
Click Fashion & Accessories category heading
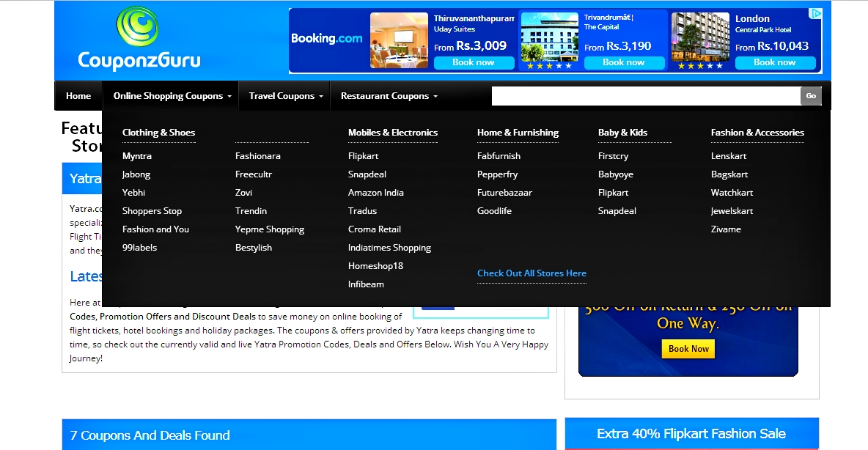[x=757, y=132]
